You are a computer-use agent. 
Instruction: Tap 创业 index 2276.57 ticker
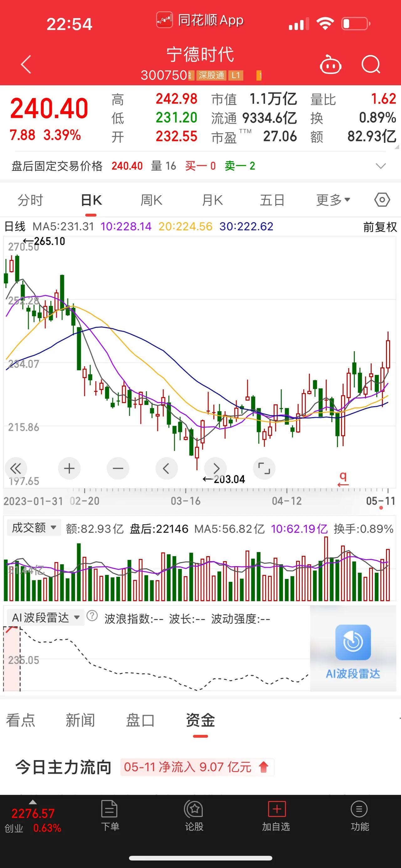33,820
